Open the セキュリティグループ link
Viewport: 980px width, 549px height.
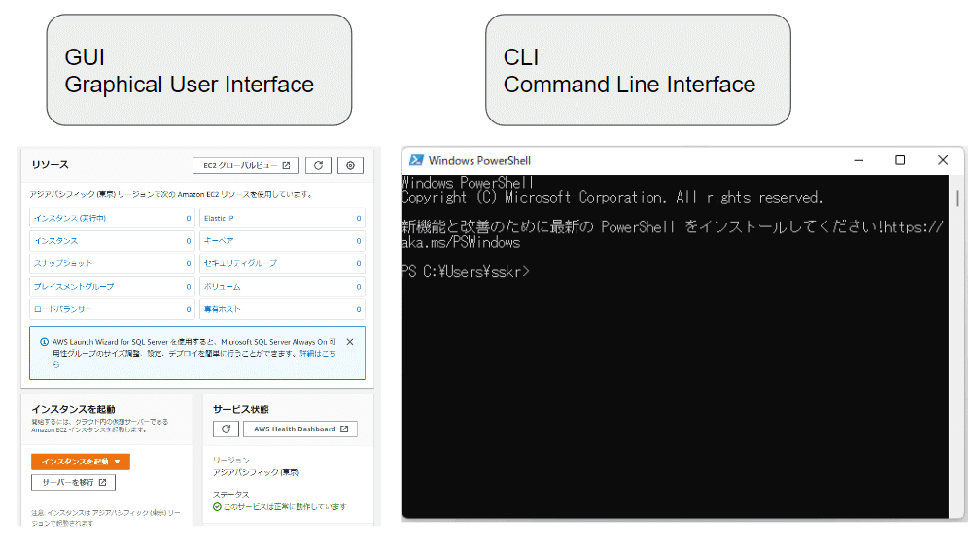[x=241, y=263]
